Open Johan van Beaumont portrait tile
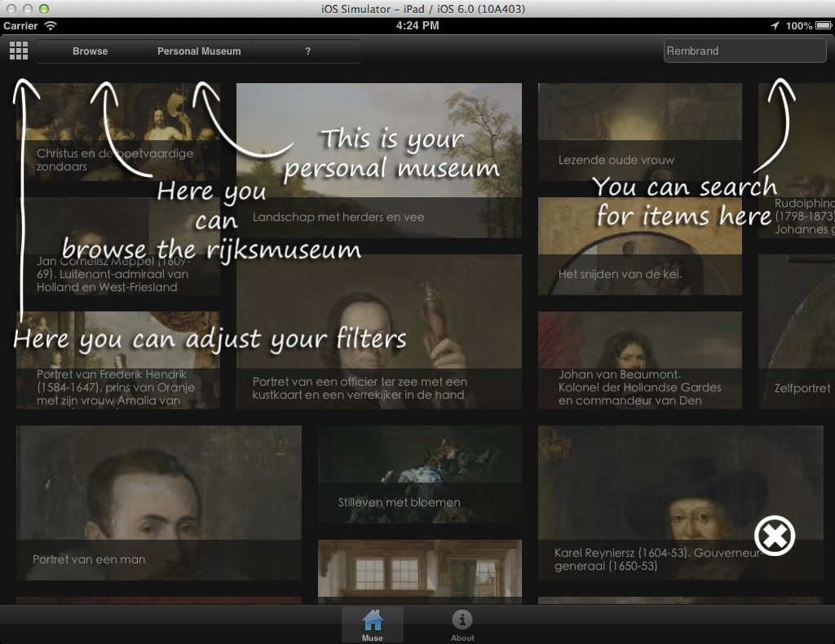Screen dimensions: 835x644 point(640,360)
